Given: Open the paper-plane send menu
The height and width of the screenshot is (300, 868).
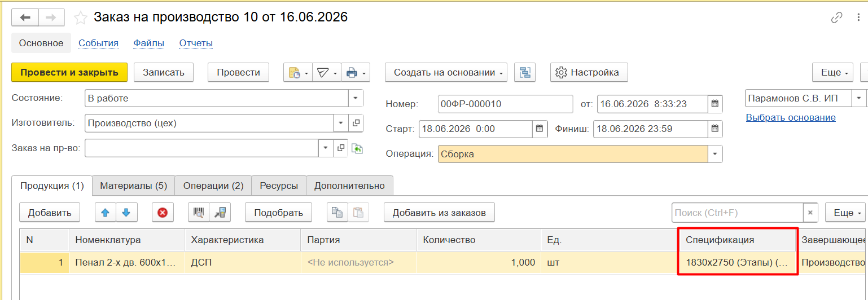Looking at the screenshot, I should 326,72.
